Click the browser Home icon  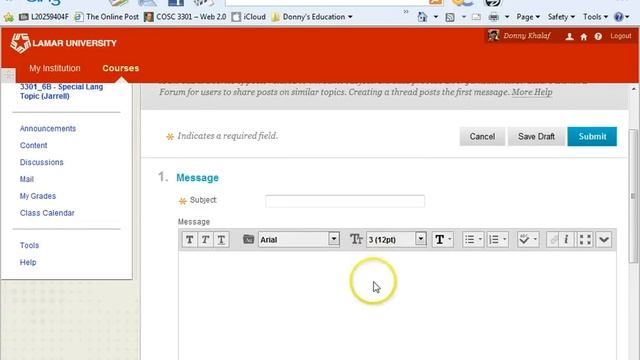(x=422, y=17)
